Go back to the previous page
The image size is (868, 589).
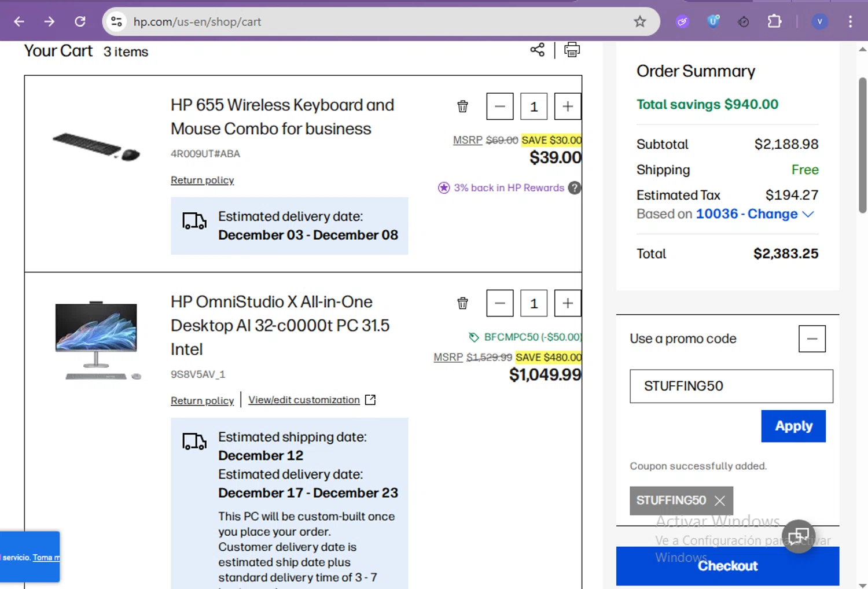point(19,21)
